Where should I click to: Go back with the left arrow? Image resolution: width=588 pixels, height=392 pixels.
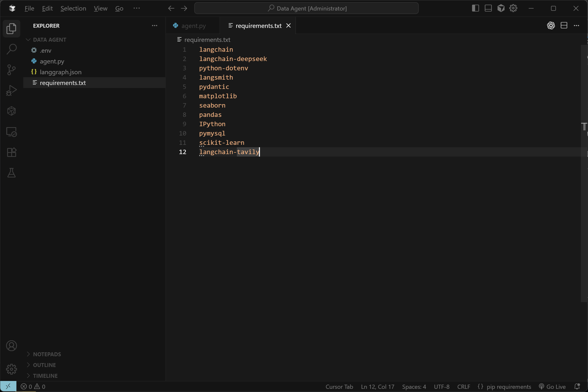[171, 8]
